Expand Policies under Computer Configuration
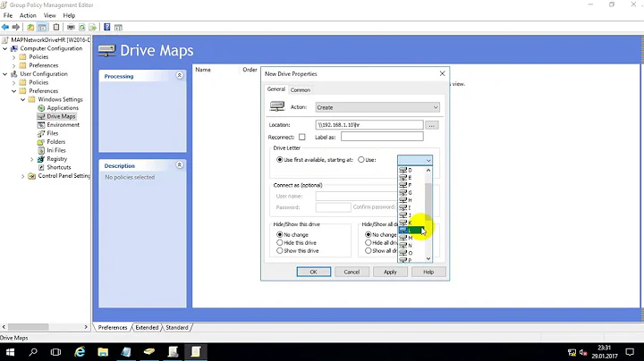644x361 pixels. (14, 57)
